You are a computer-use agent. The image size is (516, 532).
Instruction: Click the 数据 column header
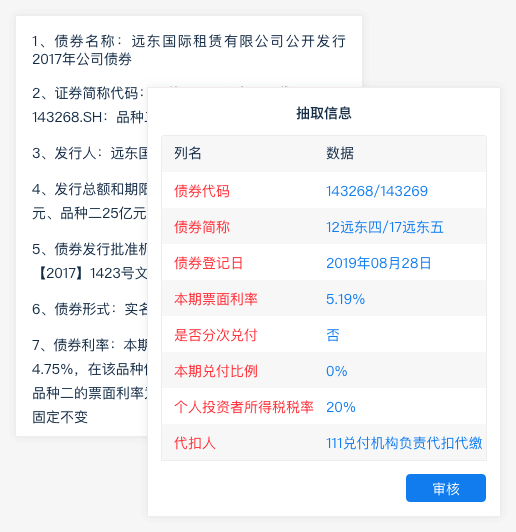click(340, 153)
